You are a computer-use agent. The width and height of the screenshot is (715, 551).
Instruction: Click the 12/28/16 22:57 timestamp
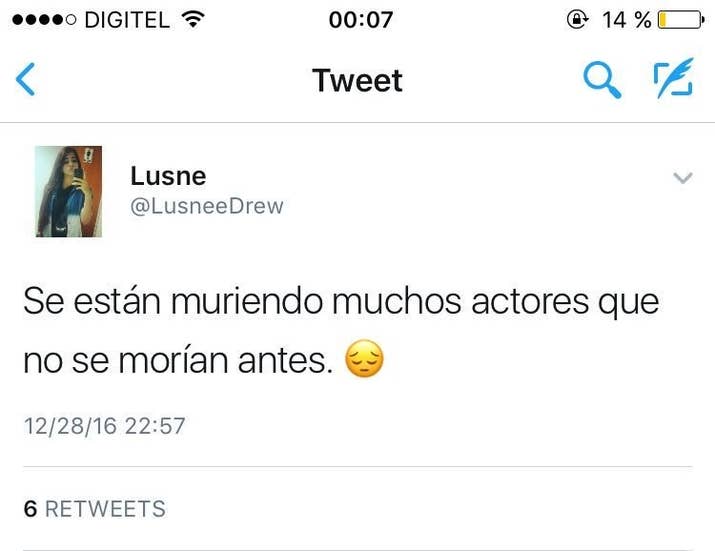point(104,426)
